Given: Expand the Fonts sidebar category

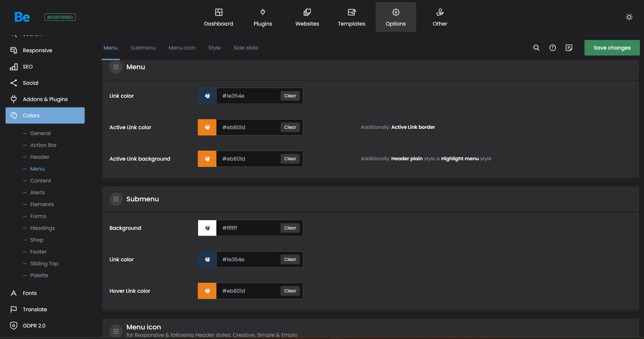Looking at the screenshot, I should [30, 293].
